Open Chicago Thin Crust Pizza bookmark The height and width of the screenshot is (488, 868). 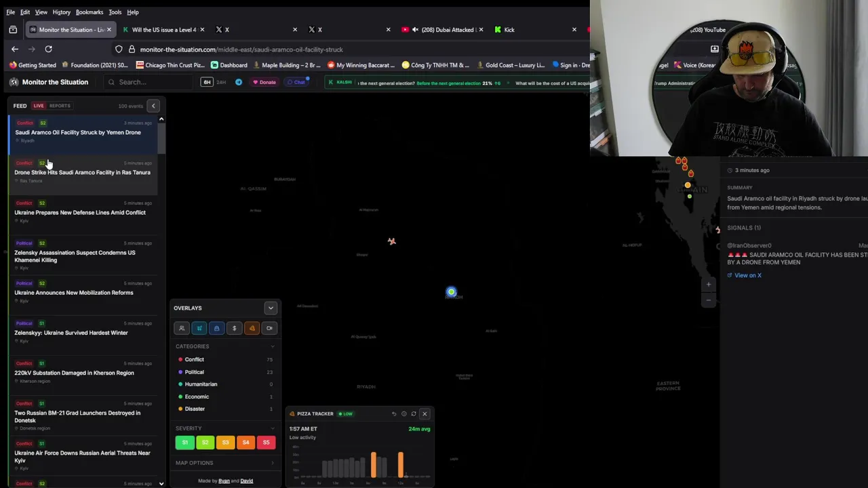pos(170,65)
